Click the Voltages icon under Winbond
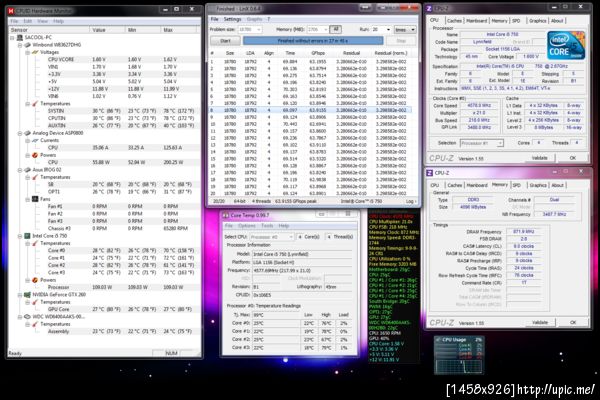The height and width of the screenshot is (400, 600). tap(35, 52)
